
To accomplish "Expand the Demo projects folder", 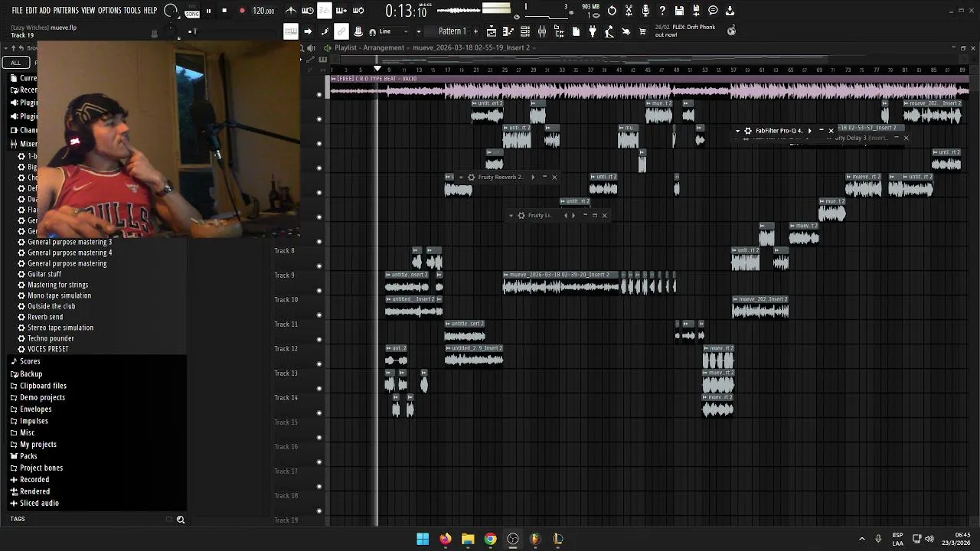I will 42,397.
